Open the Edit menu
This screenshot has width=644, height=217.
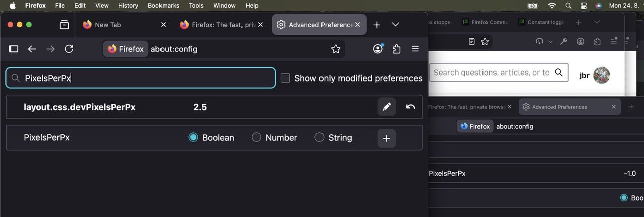pos(79,6)
